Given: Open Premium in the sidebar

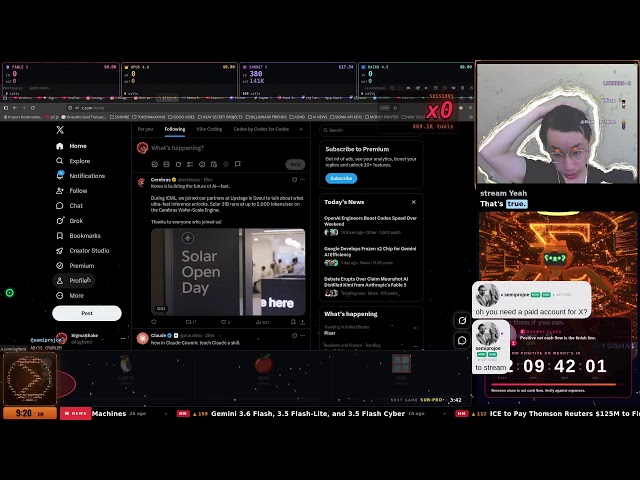Looking at the screenshot, I should [75, 266].
